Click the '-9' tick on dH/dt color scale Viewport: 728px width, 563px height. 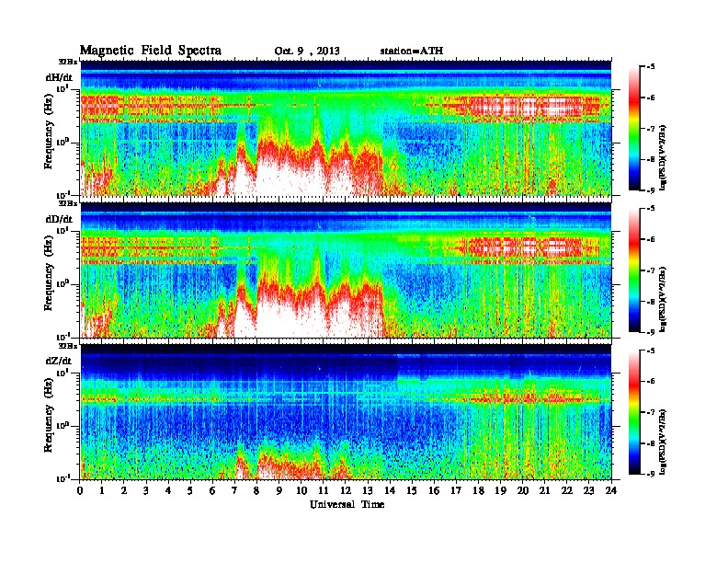click(651, 190)
